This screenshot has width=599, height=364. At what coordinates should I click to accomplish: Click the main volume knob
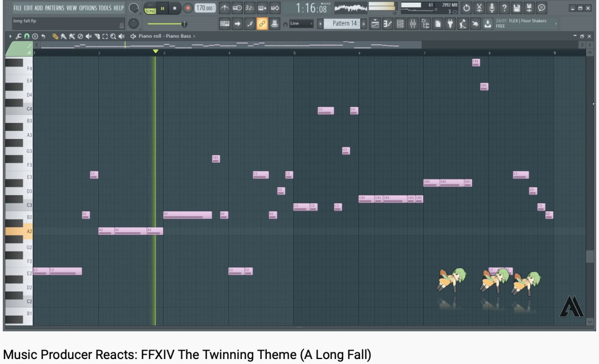[x=133, y=8]
